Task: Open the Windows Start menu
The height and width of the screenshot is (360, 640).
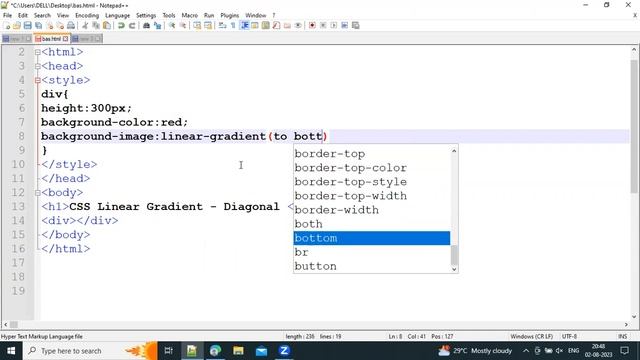Action: [11, 351]
